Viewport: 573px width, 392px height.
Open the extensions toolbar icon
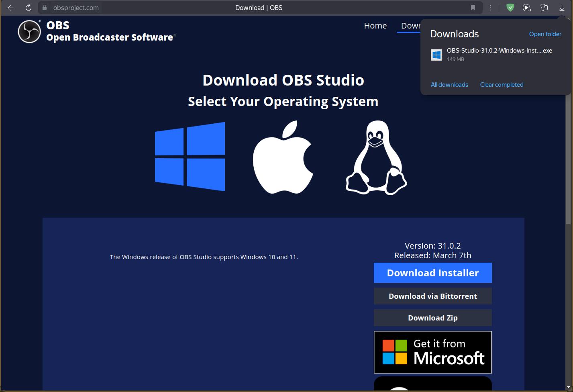544,8
